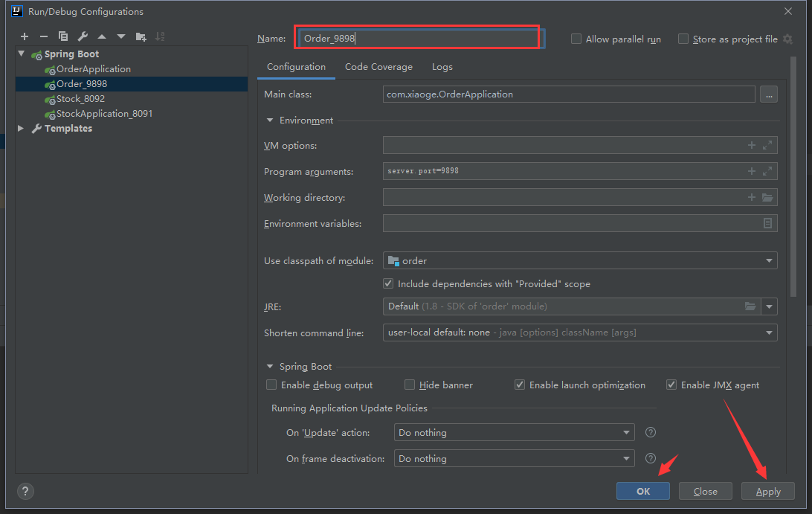The width and height of the screenshot is (812, 514).
Task: Open On 'Update' action dropdown
Action: pos(515,432)
